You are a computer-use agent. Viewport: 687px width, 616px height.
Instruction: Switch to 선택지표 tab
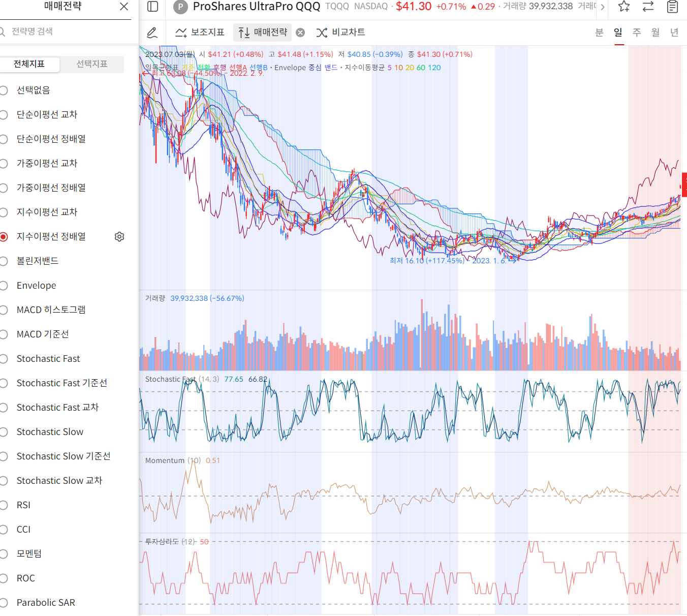coord(92,64)
